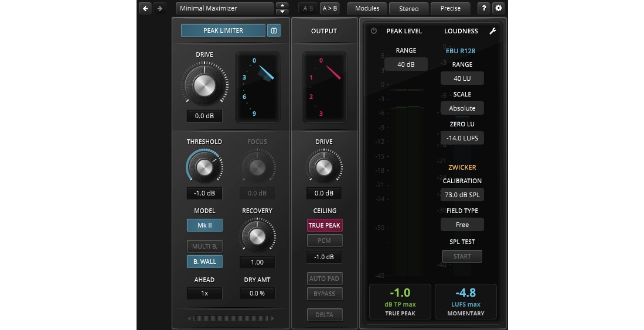Click the blue gain reduction meter
This screenshot has width=644, height=330.
pyautogui.click(x=257, y=87)
